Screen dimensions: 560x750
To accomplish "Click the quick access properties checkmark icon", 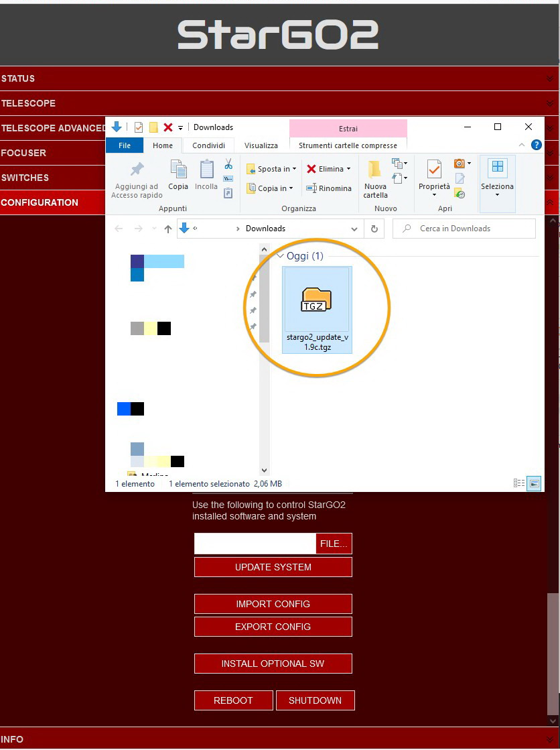I will [139, 127].
